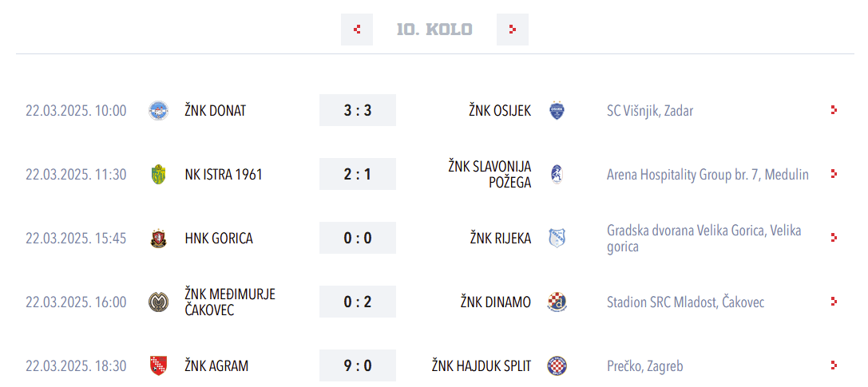The width and height of the screenshot is (868, 387).
Task: Open the NK Istra 1961 team link
Action: click(x=224, y=174)
